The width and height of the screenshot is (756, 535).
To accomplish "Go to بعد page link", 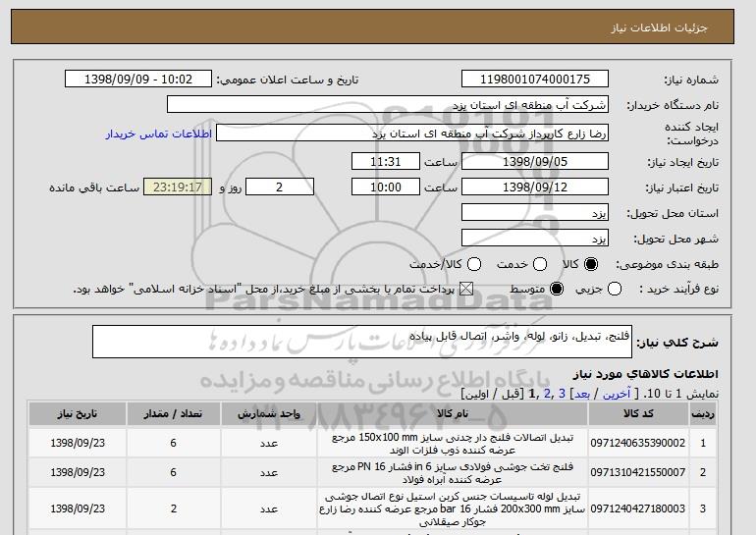I will pyautogui.click(x=582, y=395).
